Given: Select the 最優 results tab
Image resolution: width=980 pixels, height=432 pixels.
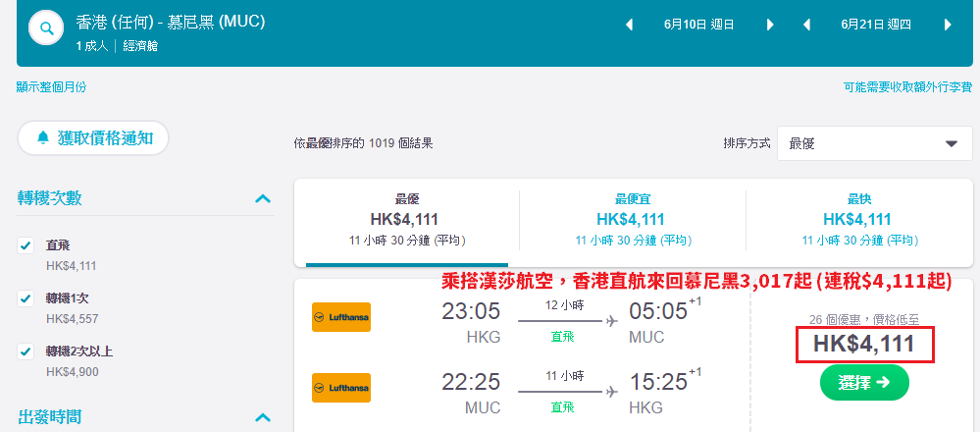Looking at the screenshot, I should [x=407, y=223].
